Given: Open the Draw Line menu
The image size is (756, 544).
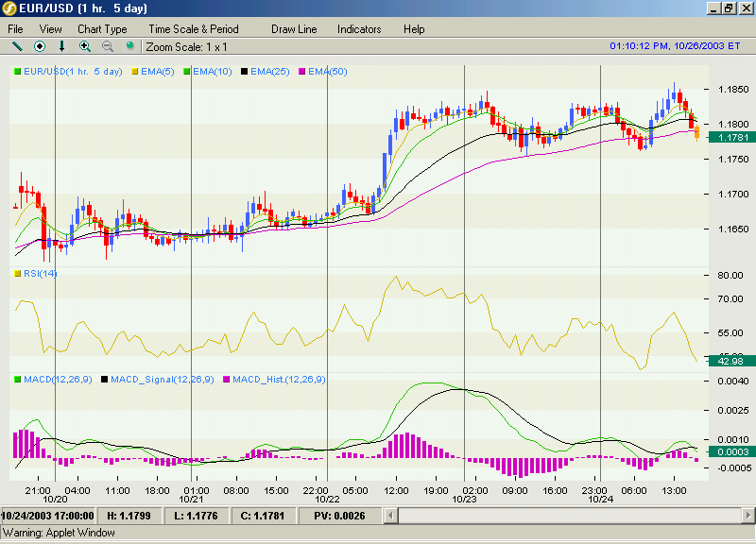Looking at the screenshot, I should point(294,29).
